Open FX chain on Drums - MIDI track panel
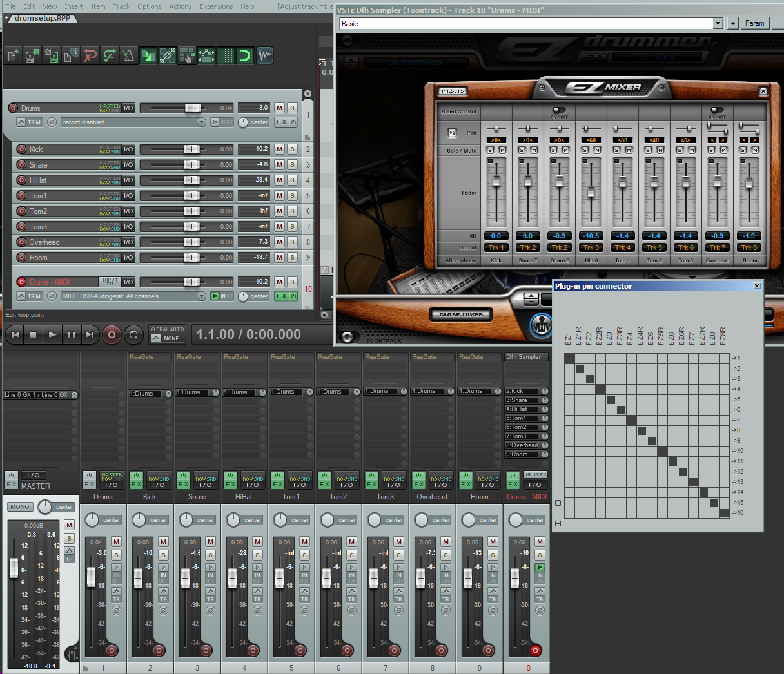The height and width of the screenshot is (674, 784). tap(282, 296)
